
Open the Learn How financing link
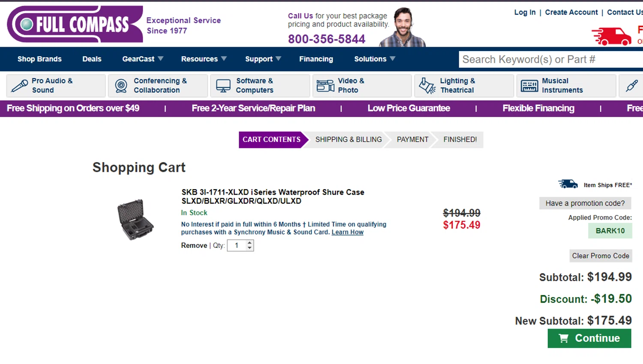[x=347, y=232]
